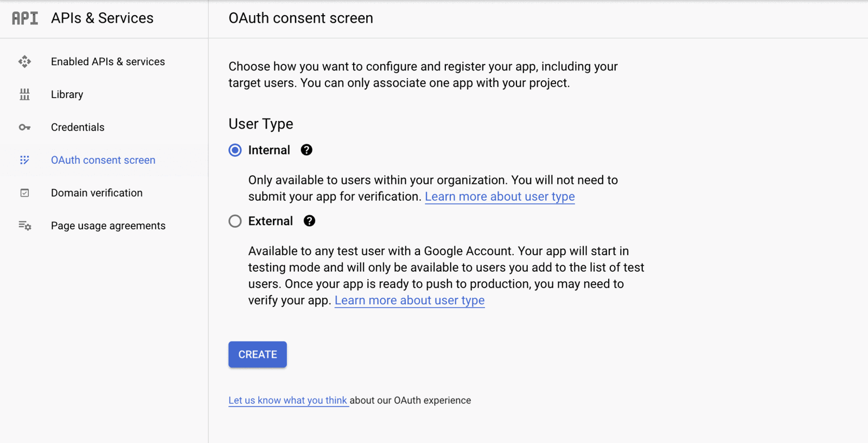Select the External user type radio button
This screenshot has width=868, height=443.
(234, 221)
